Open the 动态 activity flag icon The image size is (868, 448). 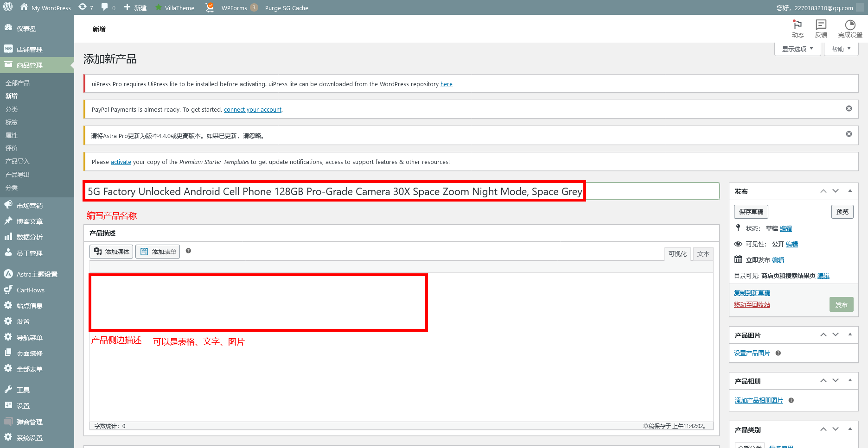click(x=798, y=29)
